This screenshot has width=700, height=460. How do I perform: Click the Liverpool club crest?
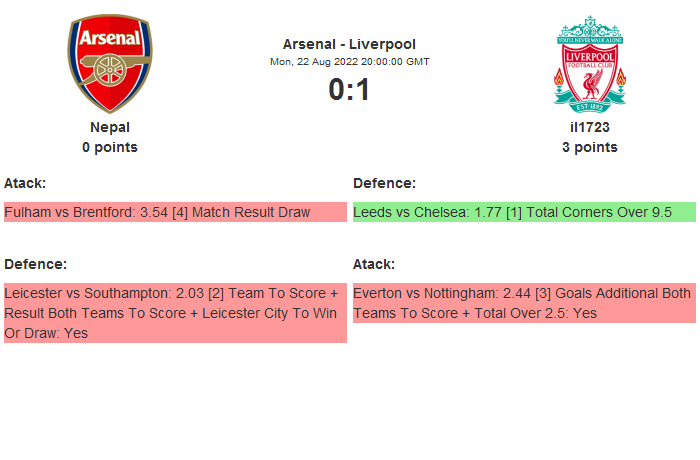tap(590, 63)
